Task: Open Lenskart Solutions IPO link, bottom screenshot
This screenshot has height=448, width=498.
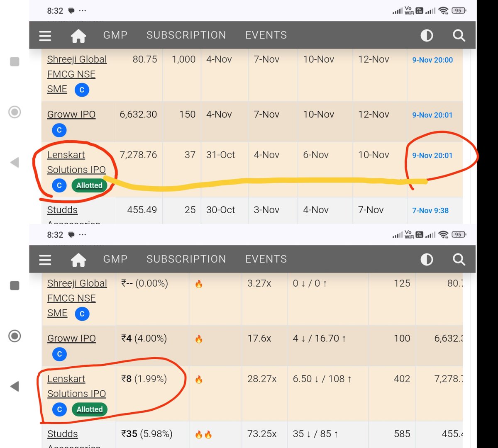Action: coord(76,386)
